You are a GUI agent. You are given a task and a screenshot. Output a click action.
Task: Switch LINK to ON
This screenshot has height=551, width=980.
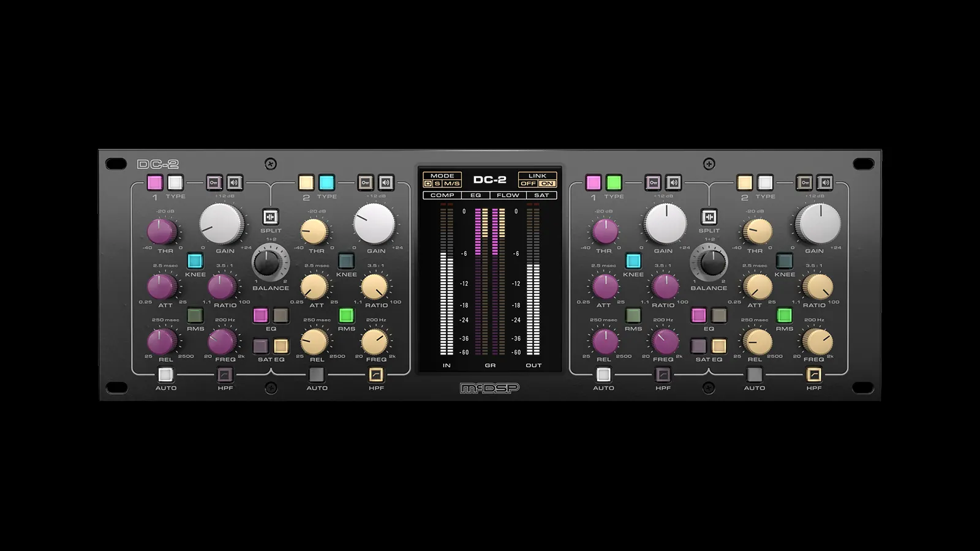[547, 184]
